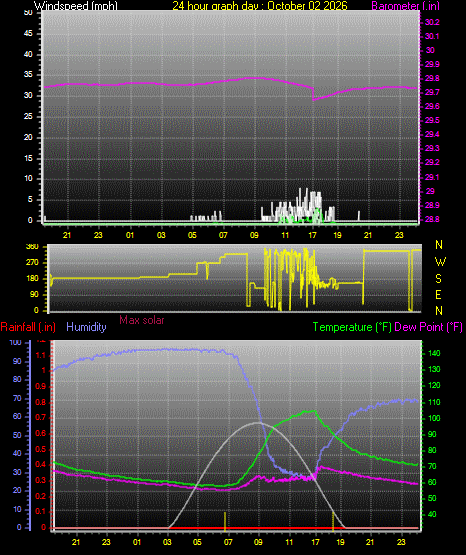Click the 29.3 barometer axis value

[432, 148]
